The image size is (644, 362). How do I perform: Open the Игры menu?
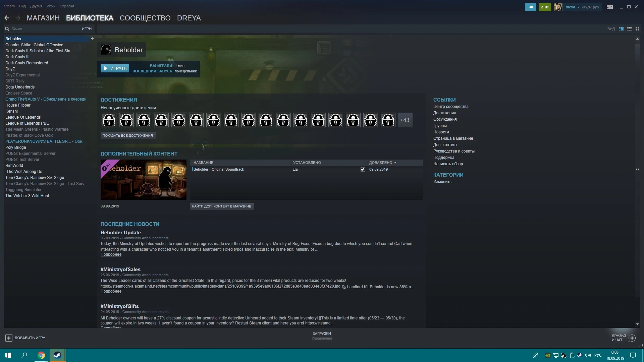51,6
